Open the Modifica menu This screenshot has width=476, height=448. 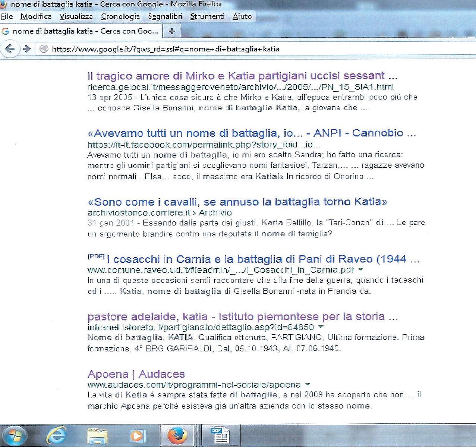36,16
